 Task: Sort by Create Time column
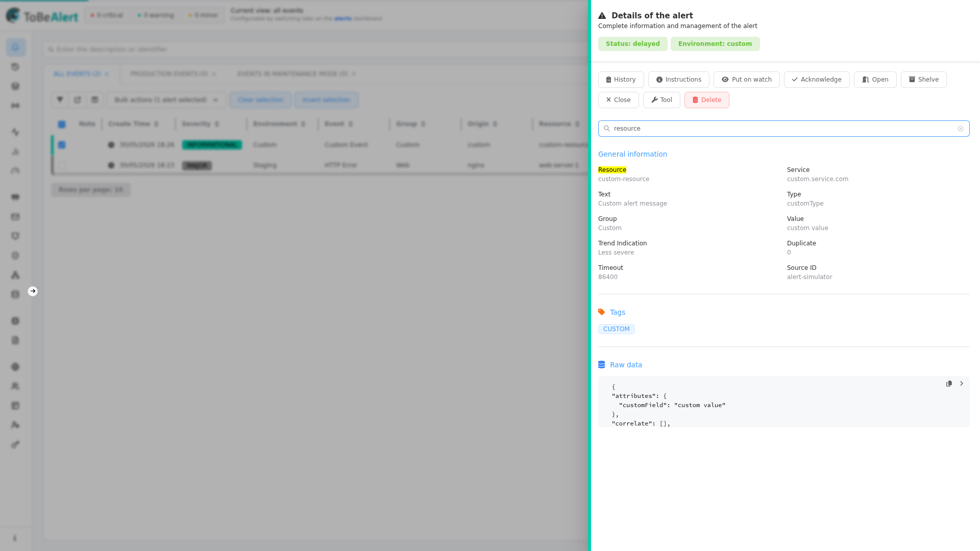pos(133,124)
